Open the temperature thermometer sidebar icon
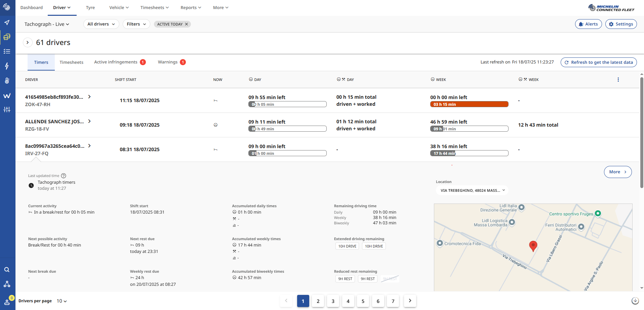Viewport: 644px width, 310px height. pos(7,81)
